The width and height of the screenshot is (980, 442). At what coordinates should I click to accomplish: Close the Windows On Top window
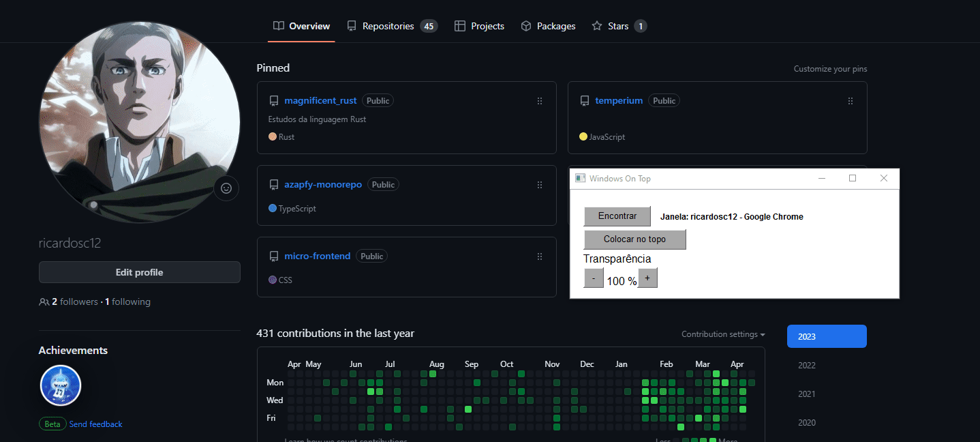(x=884, y=178)
